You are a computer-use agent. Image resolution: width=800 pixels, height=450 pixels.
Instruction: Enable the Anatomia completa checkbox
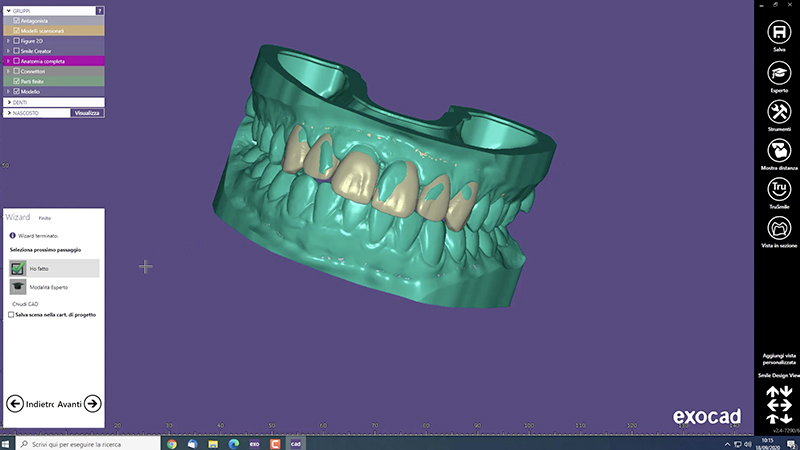click(x=17, y=61)
